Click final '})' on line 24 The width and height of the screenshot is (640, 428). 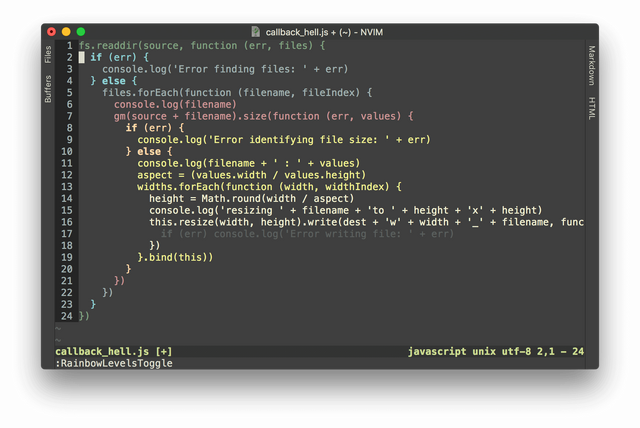pyautogui.click(x=84, y=316)
